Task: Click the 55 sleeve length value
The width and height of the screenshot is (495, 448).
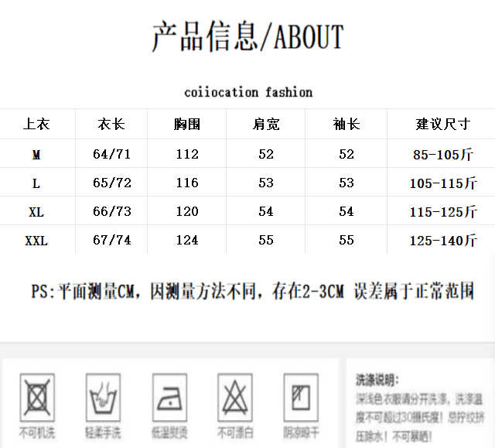Action: click(346, 241)
